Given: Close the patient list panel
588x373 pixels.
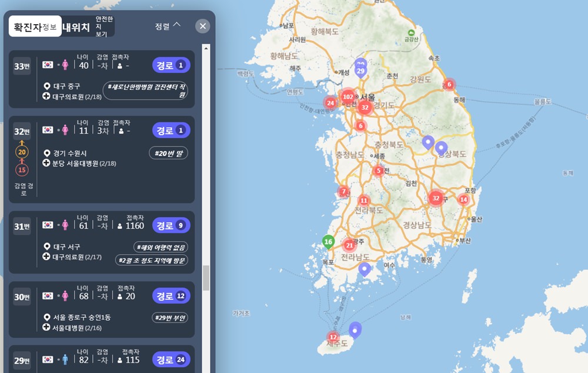Looking at the screenshot, I should (202, 26).
